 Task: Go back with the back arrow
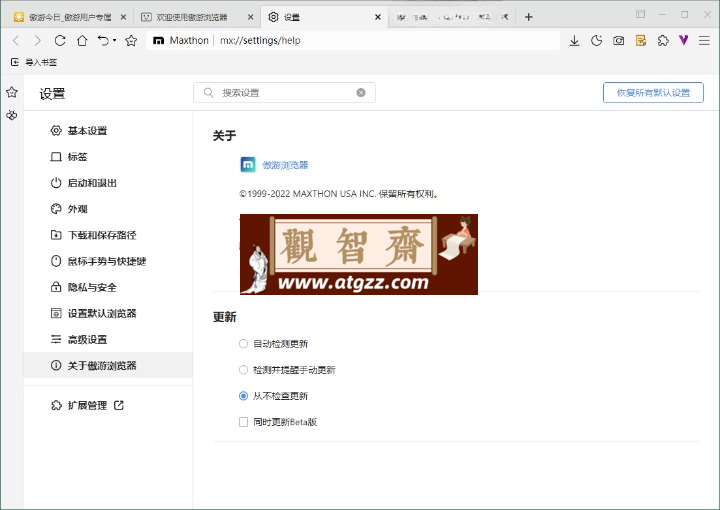(16, 41)
